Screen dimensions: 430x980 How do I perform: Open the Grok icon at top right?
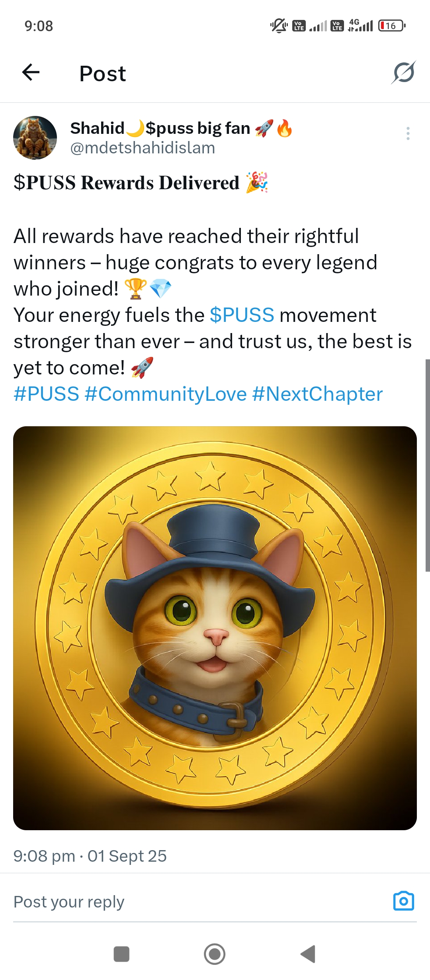[403, 73]
